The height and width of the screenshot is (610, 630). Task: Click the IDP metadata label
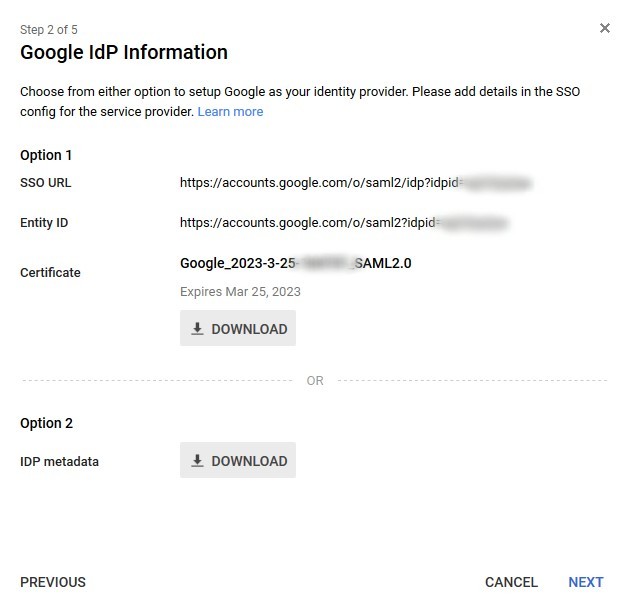[59, 461]
